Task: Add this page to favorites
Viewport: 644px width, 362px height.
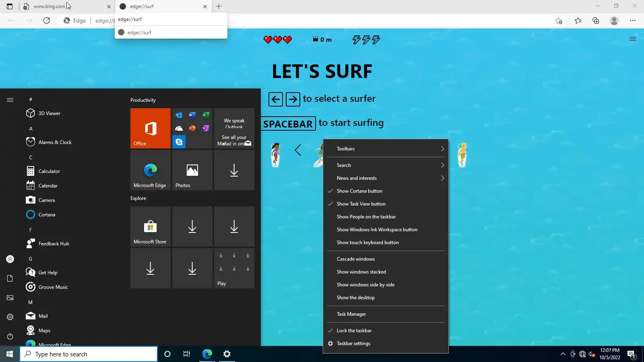Action: pyautogui.click(x=559, y=21)
